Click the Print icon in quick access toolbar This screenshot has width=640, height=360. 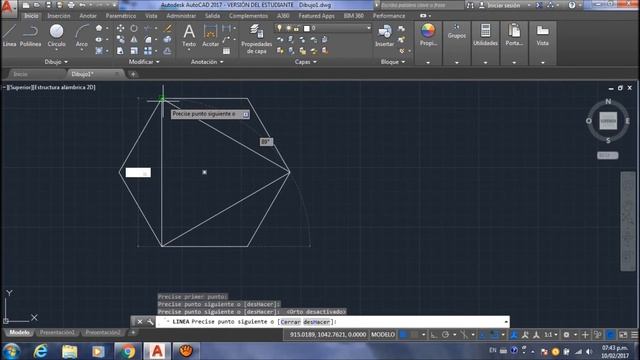(71, 5)
